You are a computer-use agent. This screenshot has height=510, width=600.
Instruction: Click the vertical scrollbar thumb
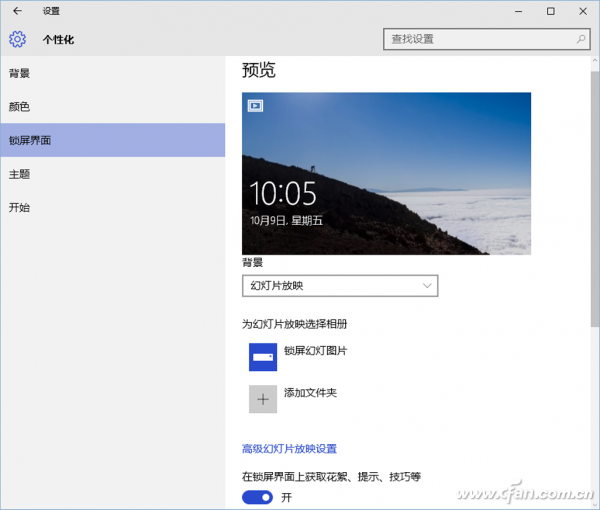click(595, 199)
